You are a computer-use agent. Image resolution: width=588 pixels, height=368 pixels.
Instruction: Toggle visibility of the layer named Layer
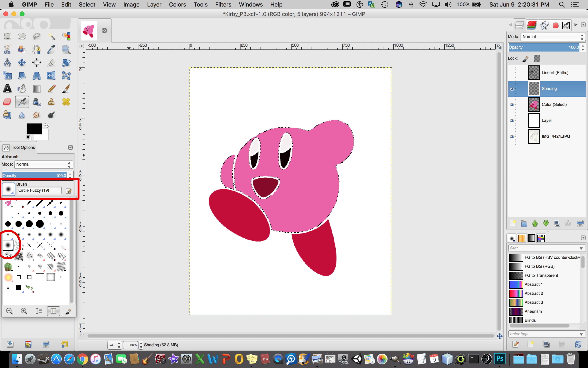(x=512, y=121)
